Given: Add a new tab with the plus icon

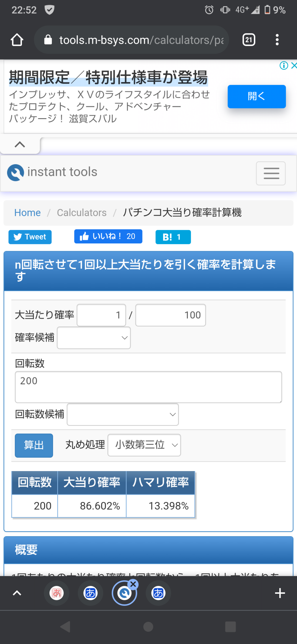Looking at the screenshot, I should click(280, 593).
